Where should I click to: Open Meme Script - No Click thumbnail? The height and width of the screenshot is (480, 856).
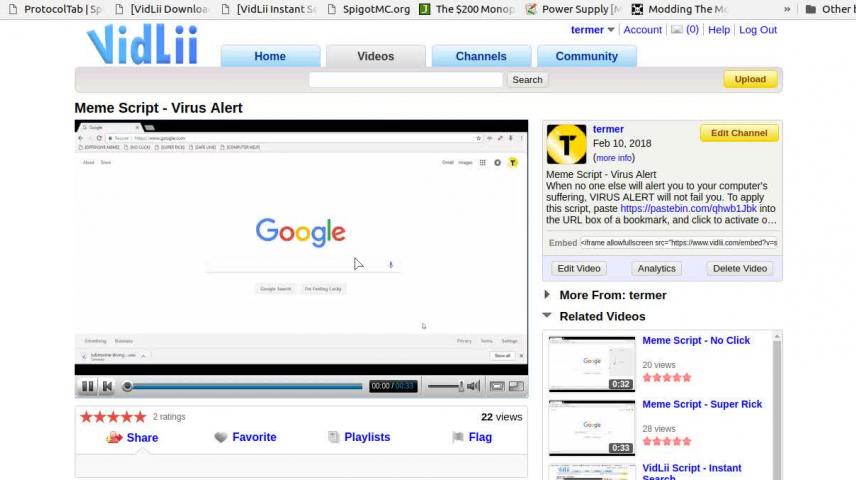coord(592,364)
